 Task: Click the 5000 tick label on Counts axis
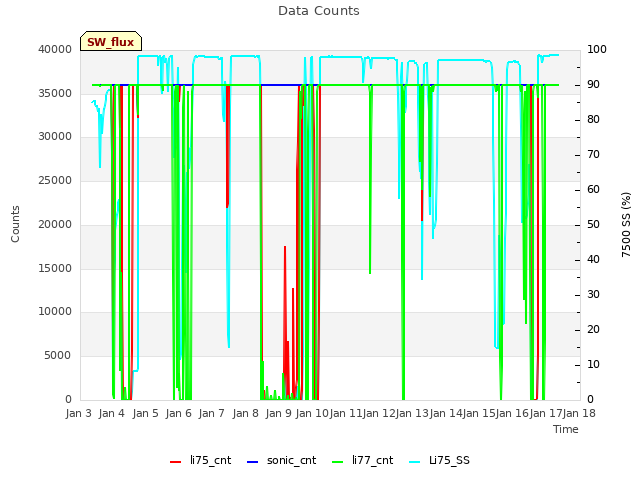pos(58,356)
